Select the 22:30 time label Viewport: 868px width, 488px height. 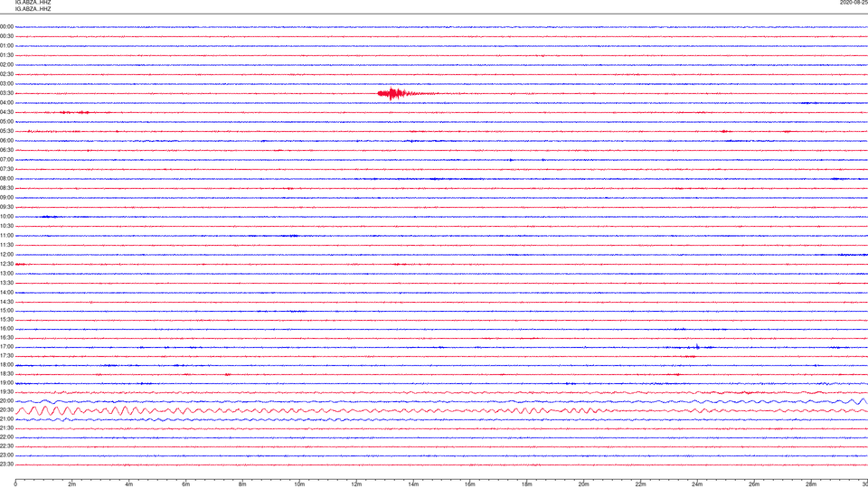(6, 446)
